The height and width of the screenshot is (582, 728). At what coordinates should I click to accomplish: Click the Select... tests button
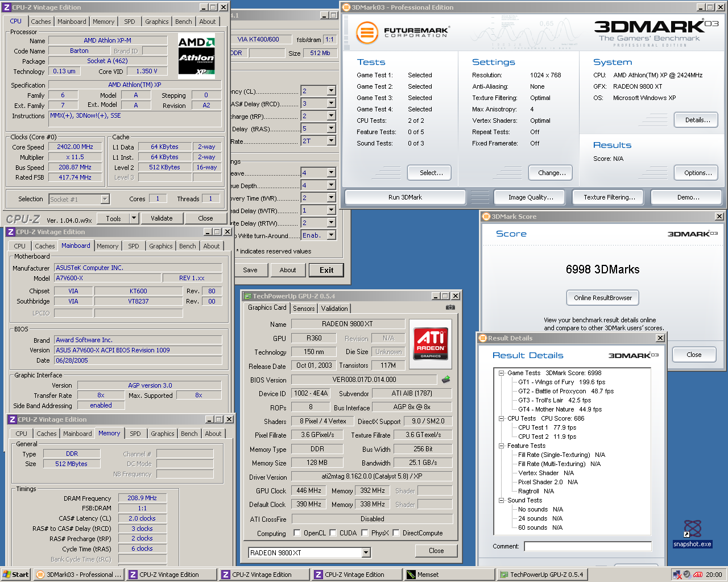(x=429, y=173)
